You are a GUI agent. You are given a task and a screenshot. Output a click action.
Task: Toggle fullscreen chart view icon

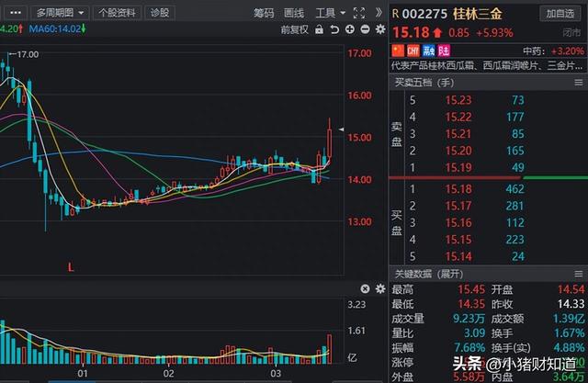pyautogui.click(x=359, y=13)
